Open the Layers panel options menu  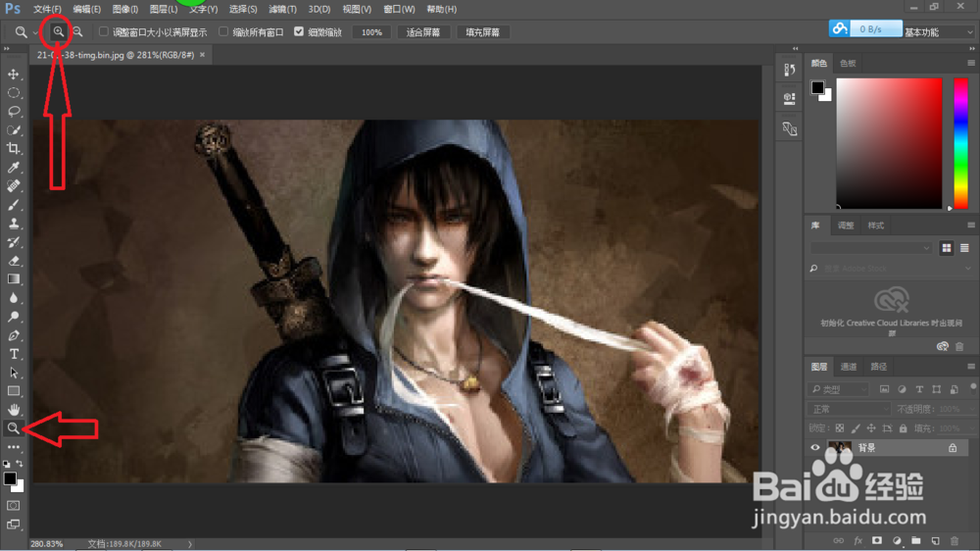click(x=970, y=367)
